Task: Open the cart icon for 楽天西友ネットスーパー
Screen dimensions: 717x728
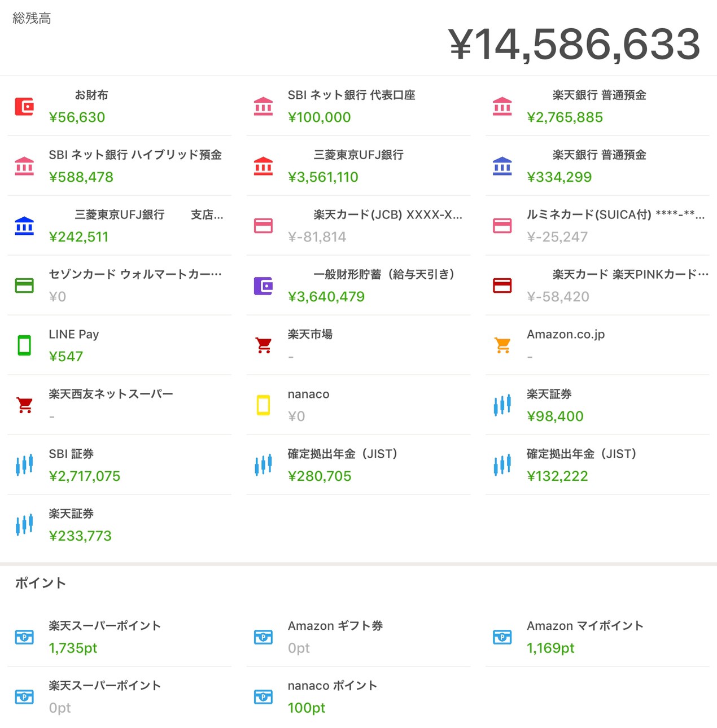Action: [x=24, y=405]
